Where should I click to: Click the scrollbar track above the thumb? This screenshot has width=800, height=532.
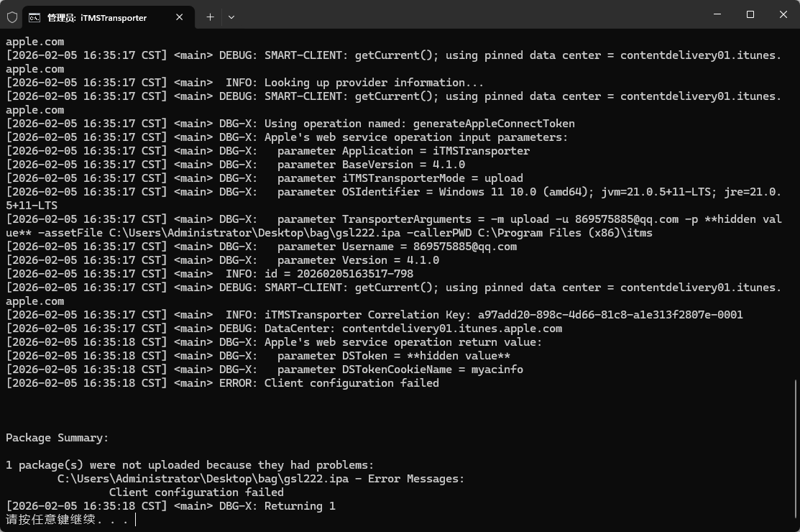click(x=796, y=216)
